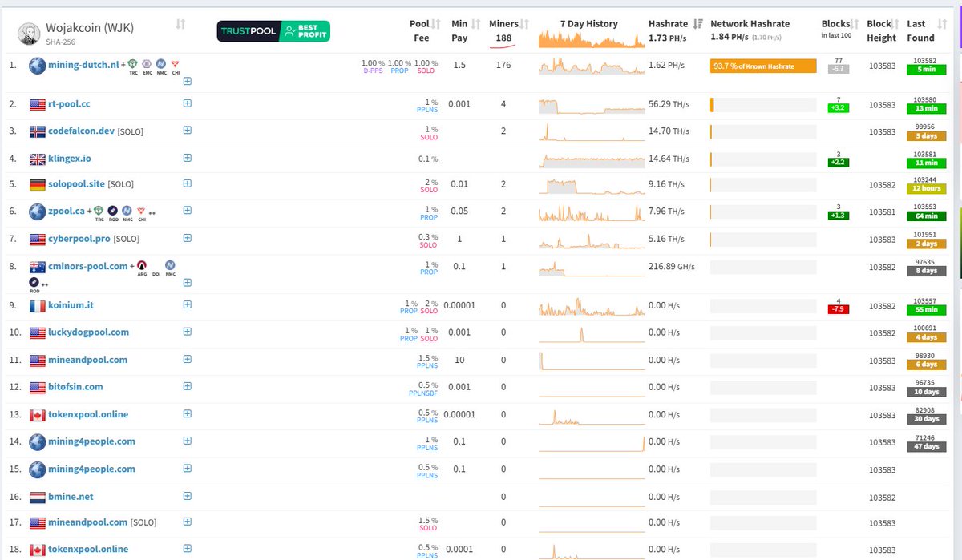Click the green 5 min last found badge
This screenshot has height=560, width=962.
pos(926,70)
